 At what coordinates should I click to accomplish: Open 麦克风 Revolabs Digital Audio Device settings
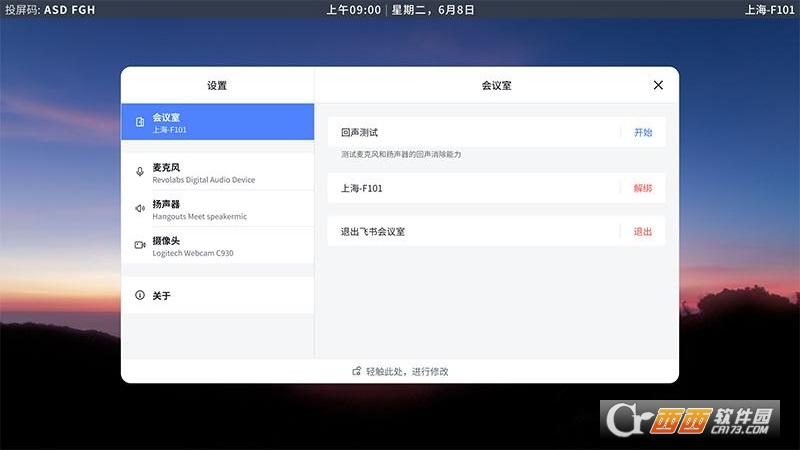coord(218,173)
